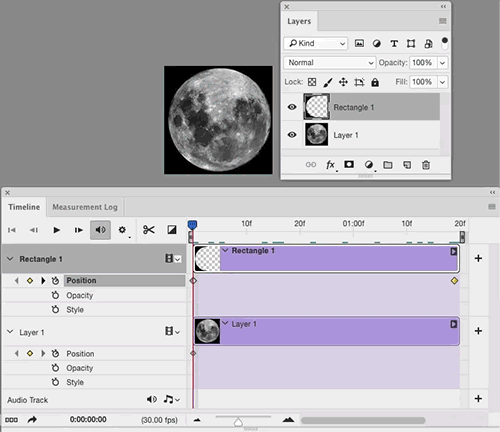Viewport: 500px width, 432px height.
Task: Filter layers by smart object icon
Action: click(x=428, y=43)
